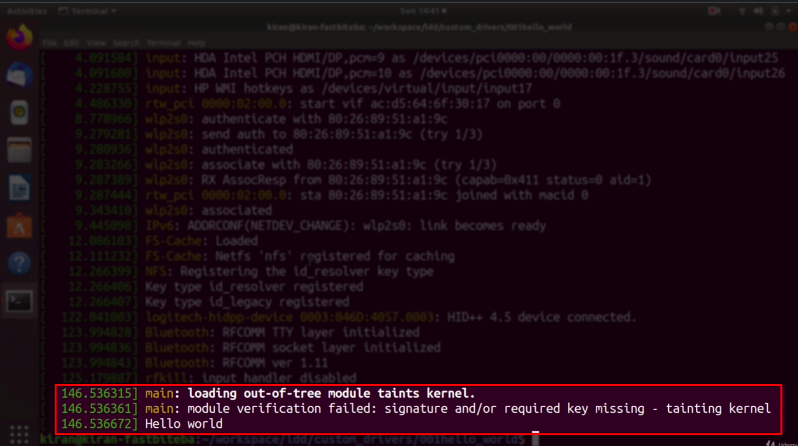Open the Edit menu in Terminal

point(71,43)
